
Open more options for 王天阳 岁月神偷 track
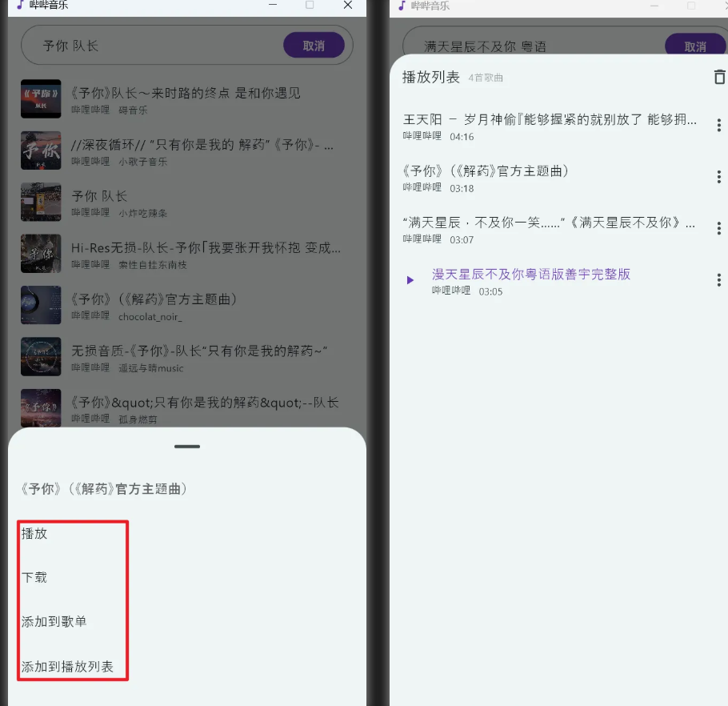pos(718,125)
